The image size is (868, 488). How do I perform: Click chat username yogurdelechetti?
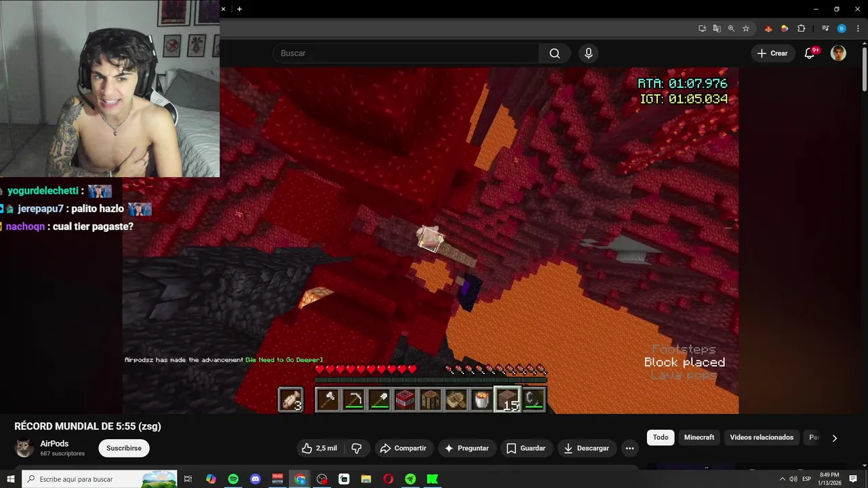coord(43,191)
